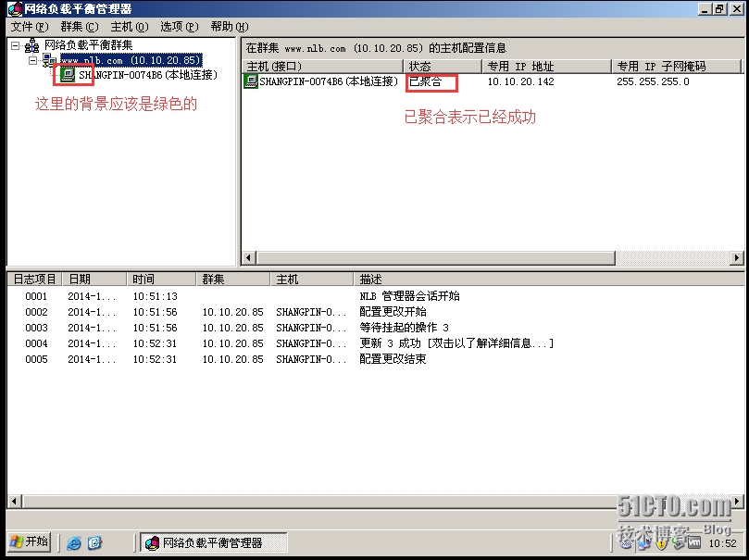Minimize the 网络负载平衡管理器 window
The width and height of the screenshot is (749, 560).
coord(705,8)
